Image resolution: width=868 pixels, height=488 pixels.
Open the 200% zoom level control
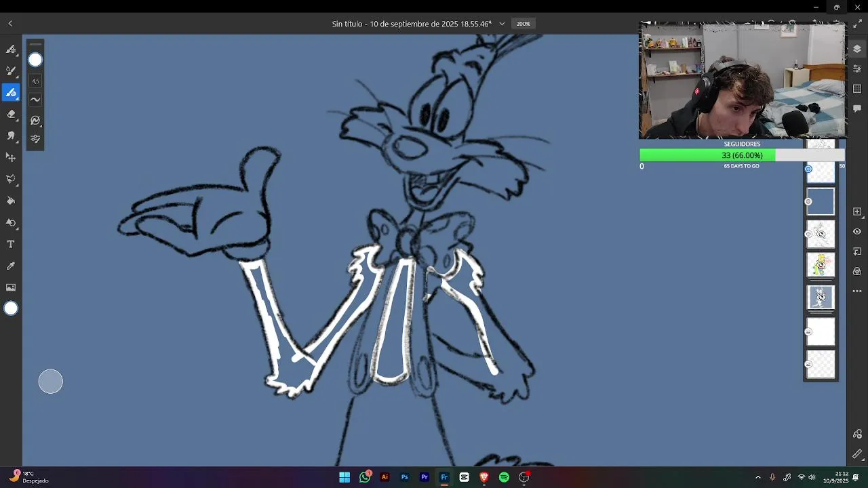coord(524,24)
